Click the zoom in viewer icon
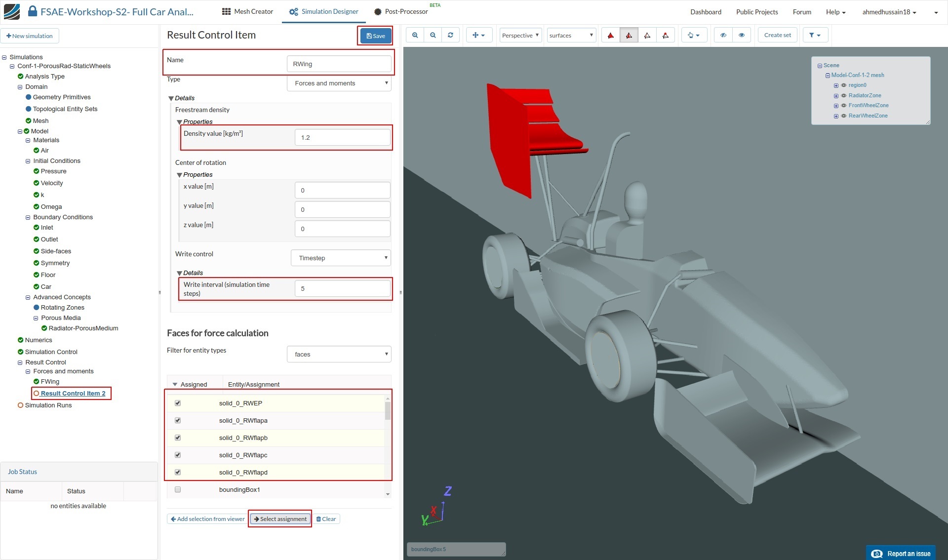This screenshot has height=560, width=948. coord(415,35)
